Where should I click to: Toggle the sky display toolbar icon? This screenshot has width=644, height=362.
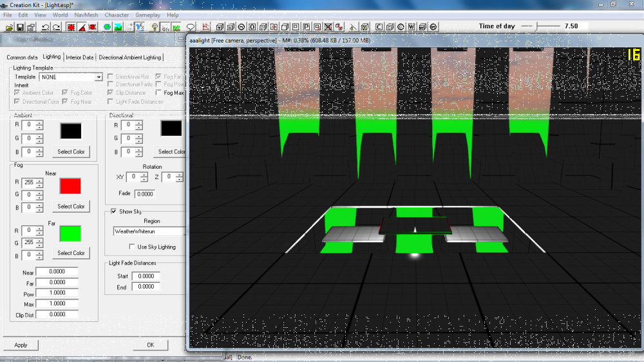pyautogui.click(x=166, y=27)
